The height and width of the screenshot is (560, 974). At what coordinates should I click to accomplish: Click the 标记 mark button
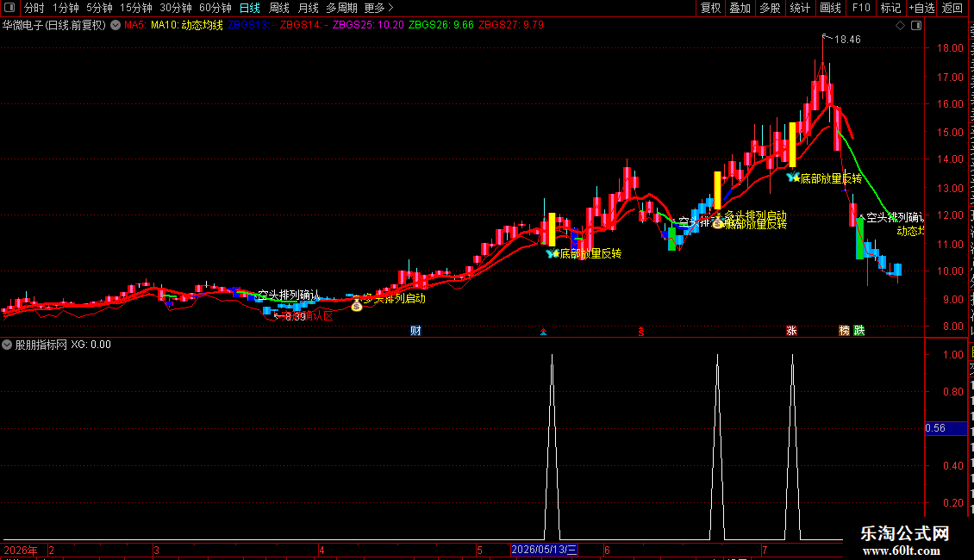pyautogui.click(x=890, y=8)
